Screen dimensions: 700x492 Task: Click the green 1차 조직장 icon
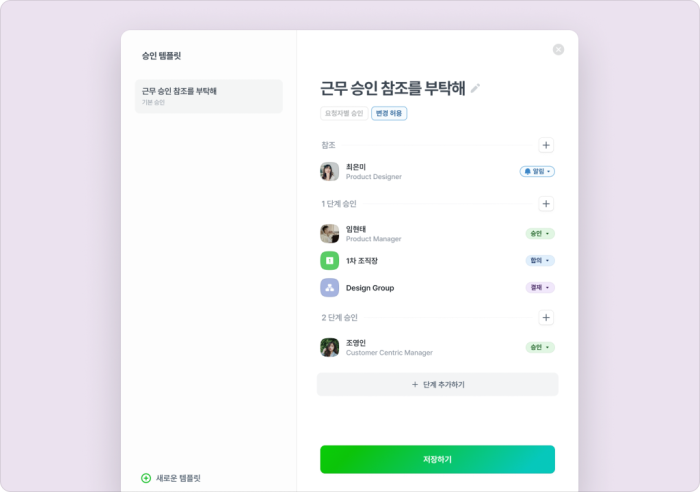pyautogui.click(x=329, y=261)
